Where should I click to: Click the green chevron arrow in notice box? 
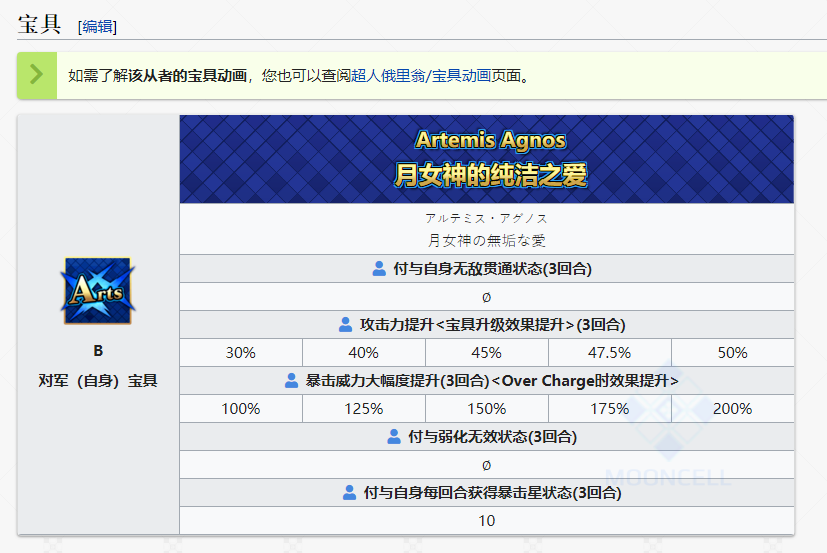37,75
